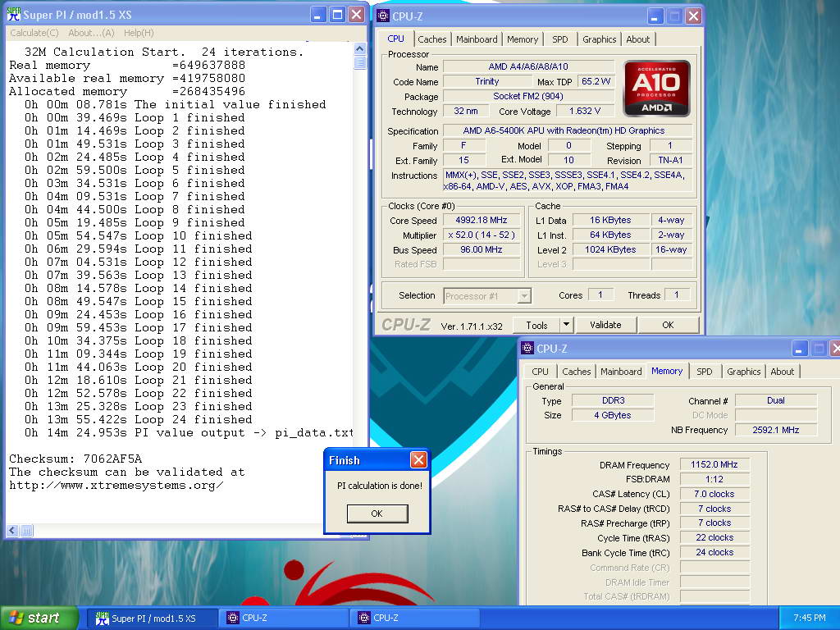This screenshot has width=840, height=630.
Task: Click the lower CPU-Z window title icon
Action: click(x=527, y=348)
